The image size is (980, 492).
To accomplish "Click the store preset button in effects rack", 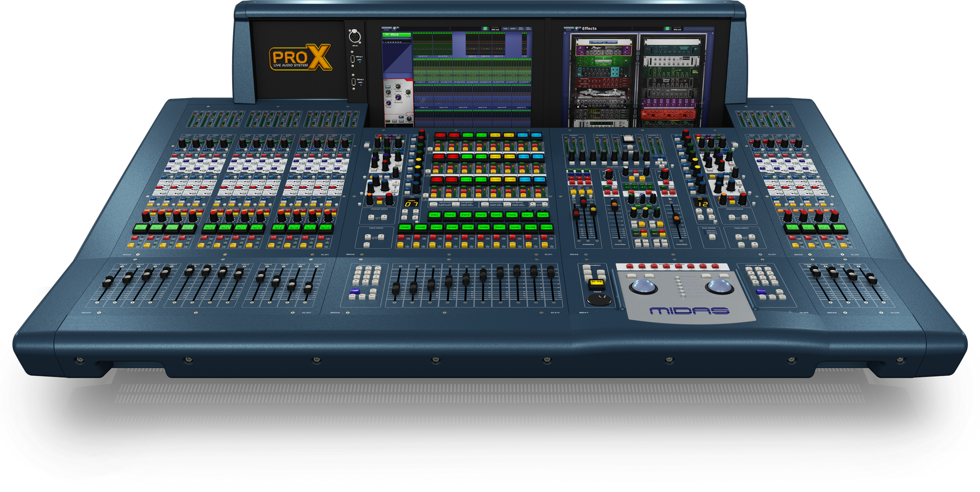I will coord(596,43).
